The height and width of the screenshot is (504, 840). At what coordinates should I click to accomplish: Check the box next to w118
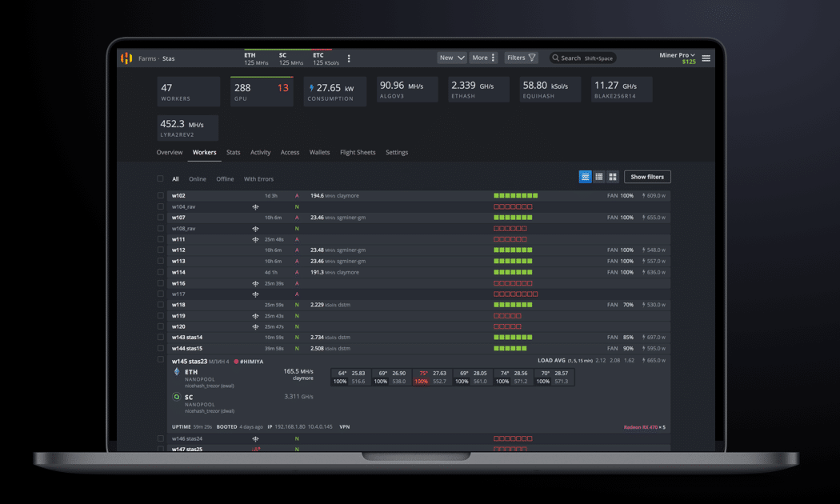(x=160, y=305)
